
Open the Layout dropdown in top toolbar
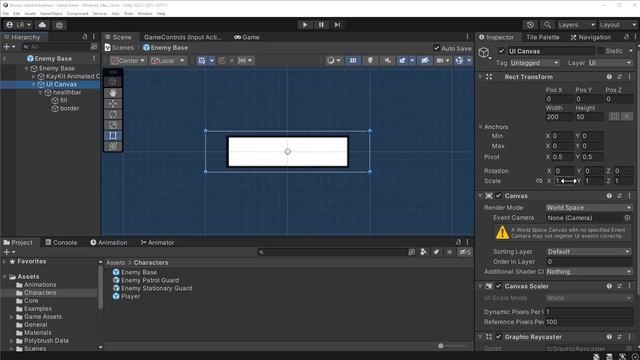(618, 25)
